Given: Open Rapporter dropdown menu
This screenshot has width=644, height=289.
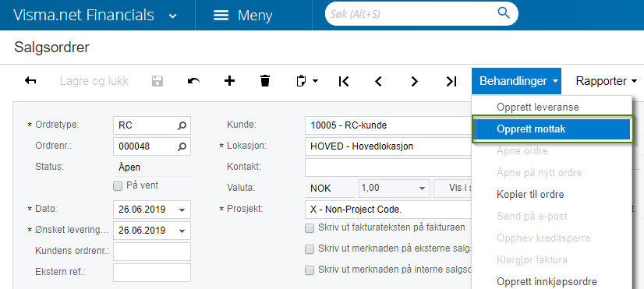Looking at the screenshot, I should click(606, 81).
